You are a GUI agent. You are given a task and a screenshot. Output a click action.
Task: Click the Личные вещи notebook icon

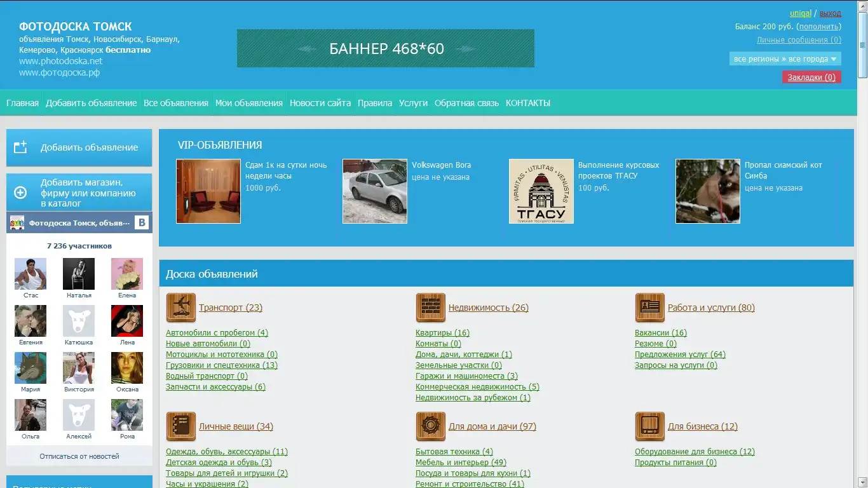coord(180,426)
